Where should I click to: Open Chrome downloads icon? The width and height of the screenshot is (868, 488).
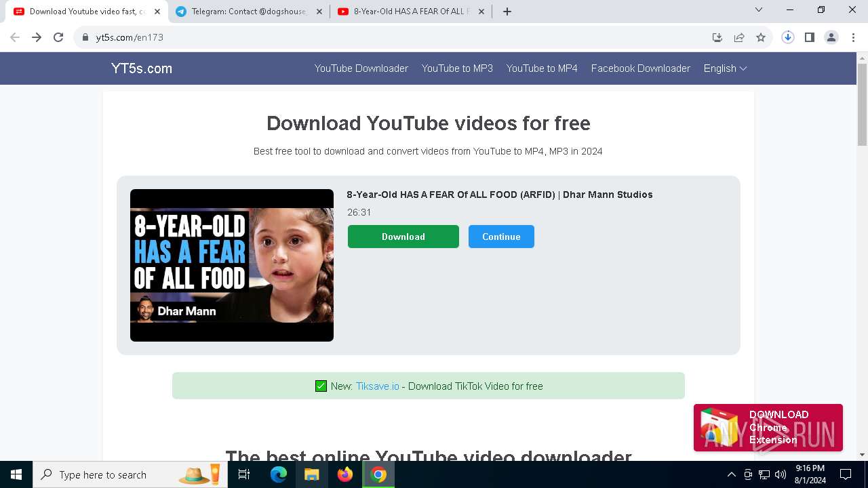pos(788,37)
